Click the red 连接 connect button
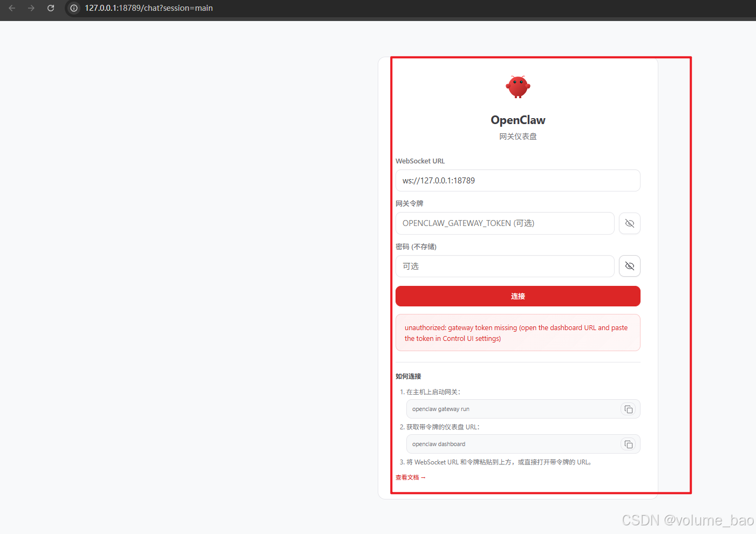This screenshot has height=534, width=756. [x=518, y=296]
